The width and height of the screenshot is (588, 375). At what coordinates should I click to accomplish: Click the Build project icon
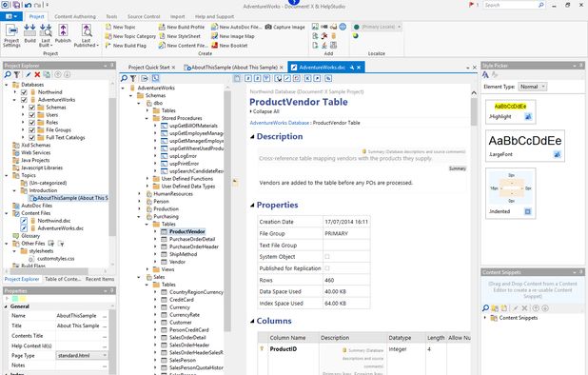[30, 33]
